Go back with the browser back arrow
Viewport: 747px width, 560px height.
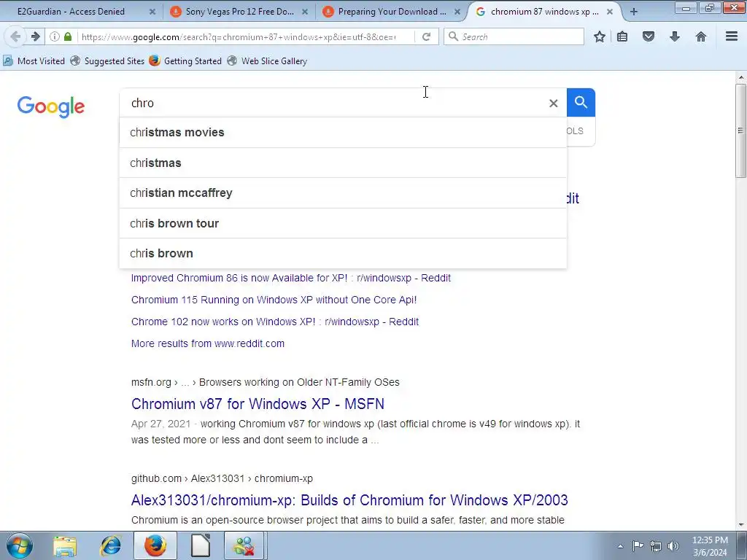point(15,36)
